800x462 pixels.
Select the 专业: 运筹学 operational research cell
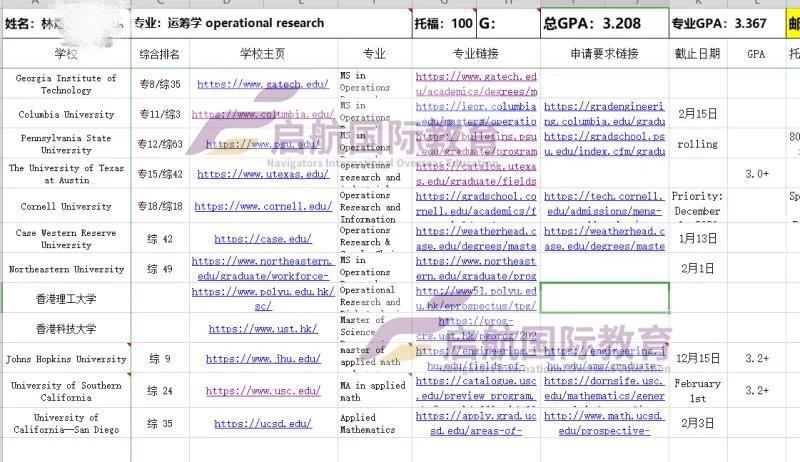271,23
